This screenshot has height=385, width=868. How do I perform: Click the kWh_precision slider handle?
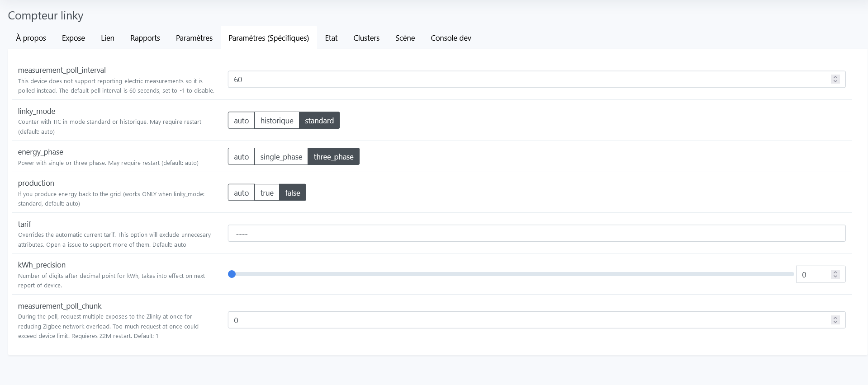(232, 274)
